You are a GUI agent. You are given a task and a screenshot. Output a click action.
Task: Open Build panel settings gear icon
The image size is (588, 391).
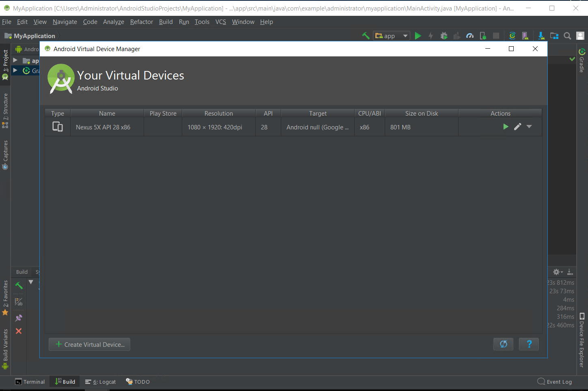click(x=558, y=272)
